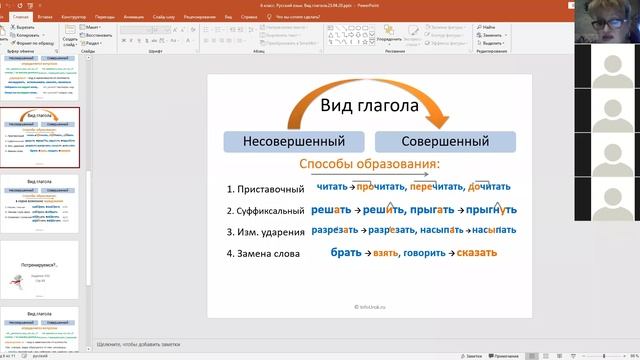Viewport: 640px width, 360px height.
Task: Click the Redo icon in the Quick Access Toolbar
Action: [x=20, y=6]
